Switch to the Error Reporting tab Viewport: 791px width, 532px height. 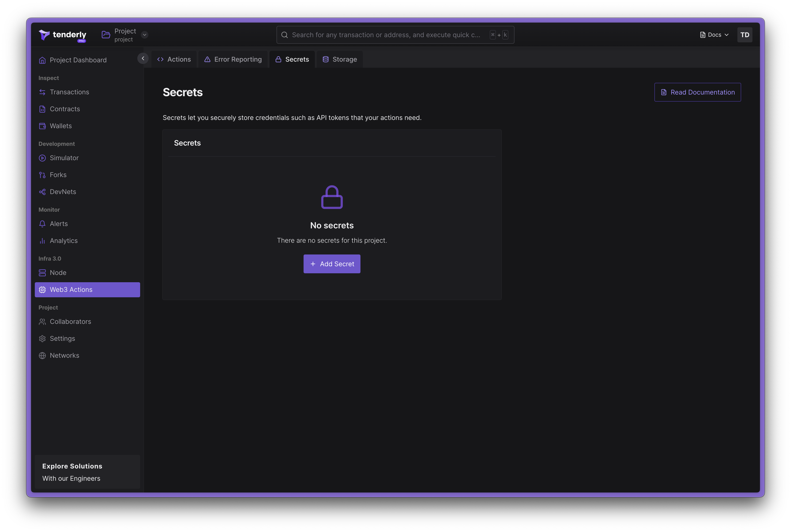pos(233,59)
